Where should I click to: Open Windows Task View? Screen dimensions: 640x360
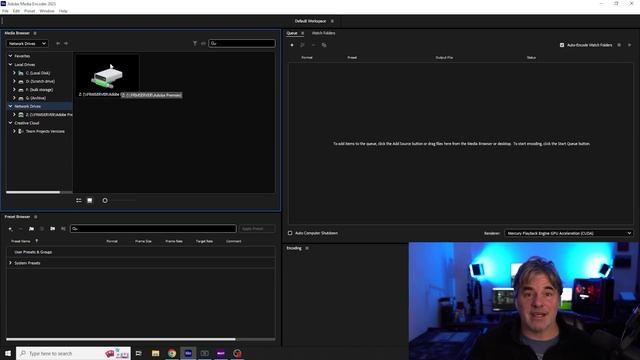point(139,353)
